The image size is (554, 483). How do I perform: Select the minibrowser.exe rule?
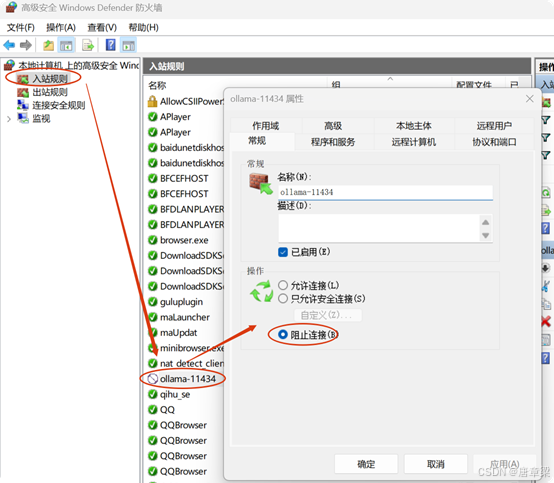point(192,348)
